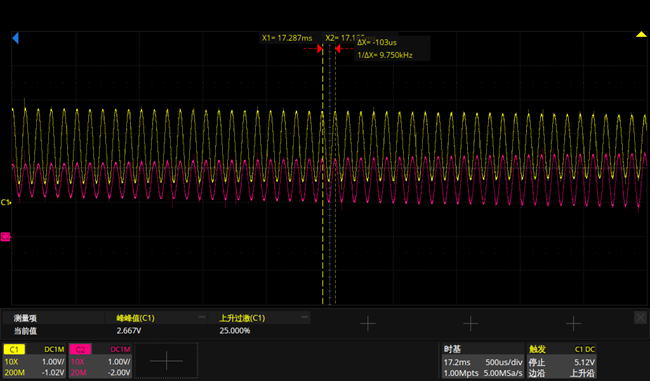Add a new channel with large plus box
The image size is (650, 381).
click(x=166, y=361)
